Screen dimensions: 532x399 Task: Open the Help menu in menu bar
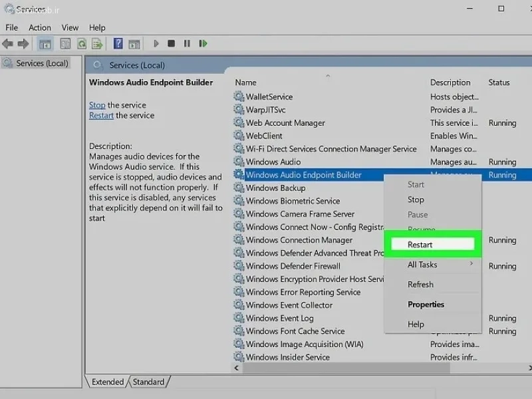click(x=97, y=27)
